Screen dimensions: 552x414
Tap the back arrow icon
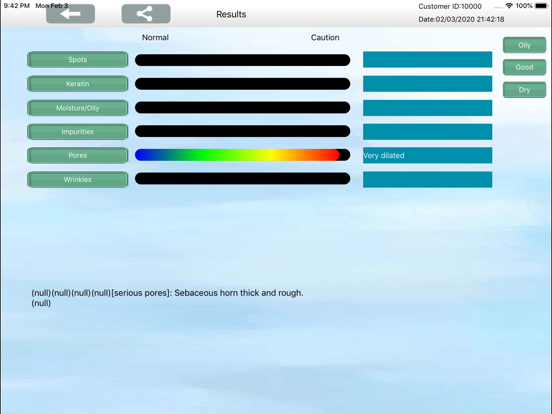(x=70, y=14)
